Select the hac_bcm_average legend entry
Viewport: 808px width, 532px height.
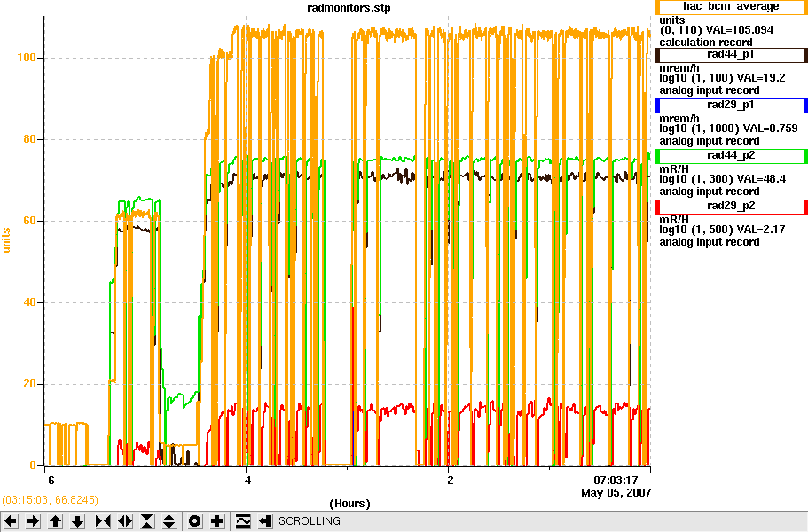point(731,7)
